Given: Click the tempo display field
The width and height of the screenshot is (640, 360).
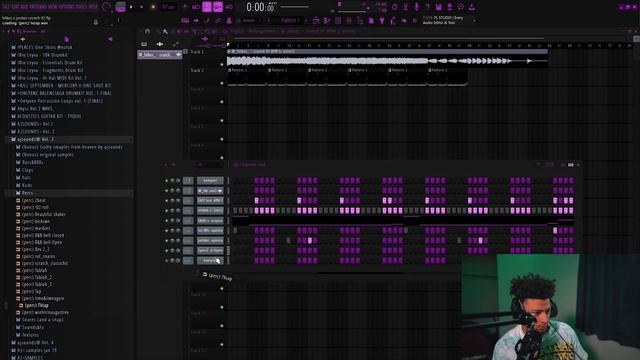Looking at the screenshot, I should pyautogui.click(x=168, y=7).
